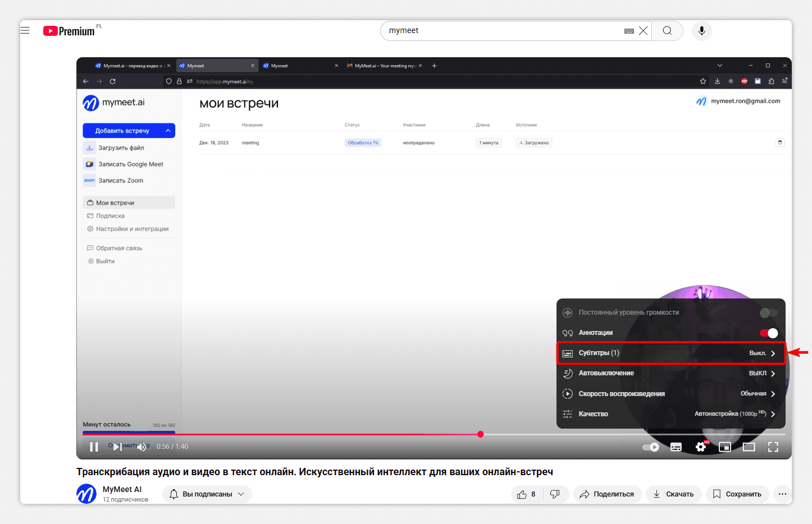The width and height of the screenshot is (812, 524).
Task: Select the MyMeet.ai – Your meeting Gmail tab
Action: (x=385, y=66)
